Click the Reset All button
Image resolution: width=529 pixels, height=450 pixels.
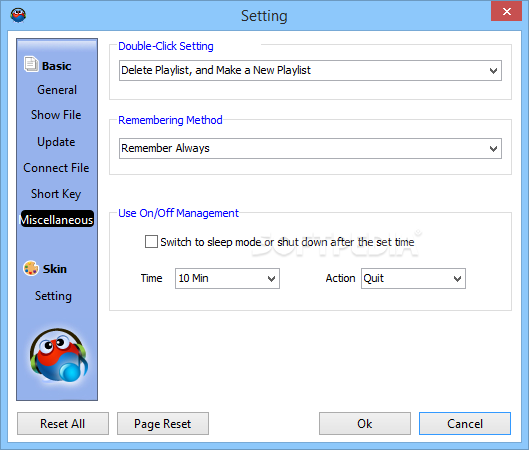coord(63,424)
